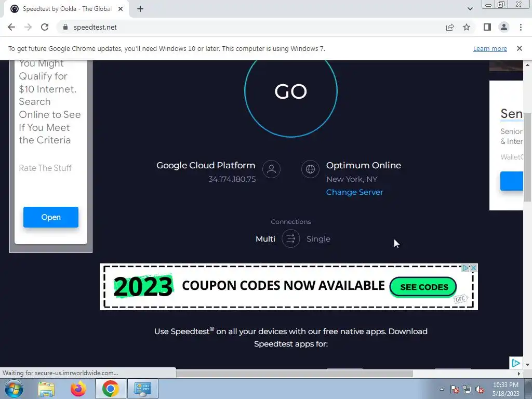Select the Speedtest by Ookla tab
The width and height of the screenshot is (532, 399).
coord(66,9)
